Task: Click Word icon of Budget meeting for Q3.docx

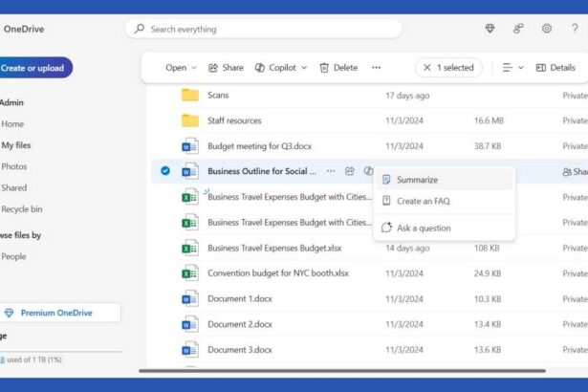Action: [x=190, y=146]
